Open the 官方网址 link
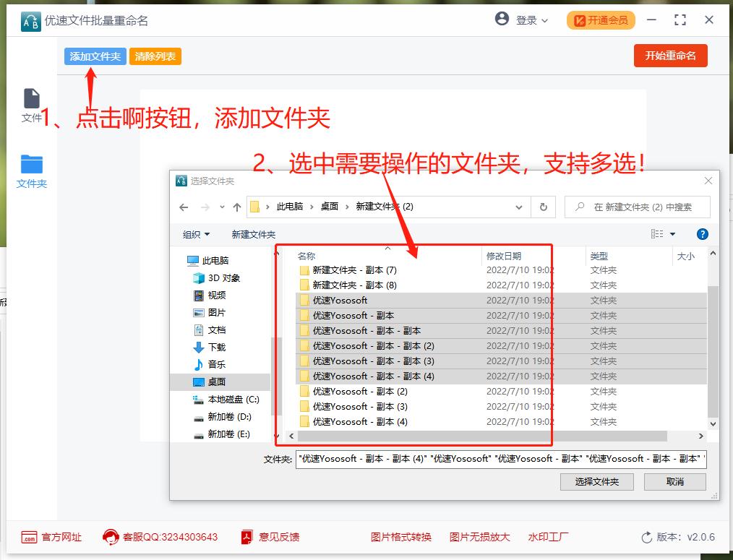The width and height of the screenshot is (733, 560). (51, 537)
